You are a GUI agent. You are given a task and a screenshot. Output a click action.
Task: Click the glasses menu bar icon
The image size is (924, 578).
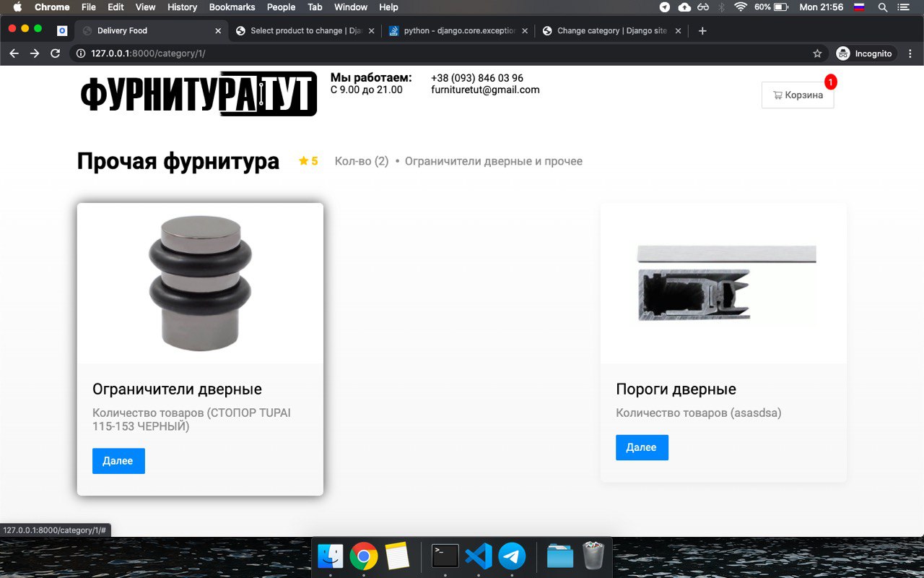[704, 7]
